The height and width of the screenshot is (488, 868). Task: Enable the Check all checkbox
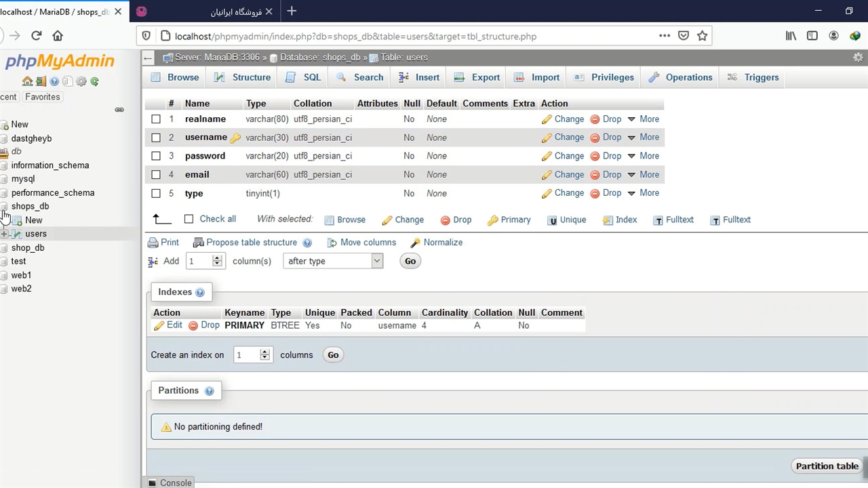[x=189, y=219]
